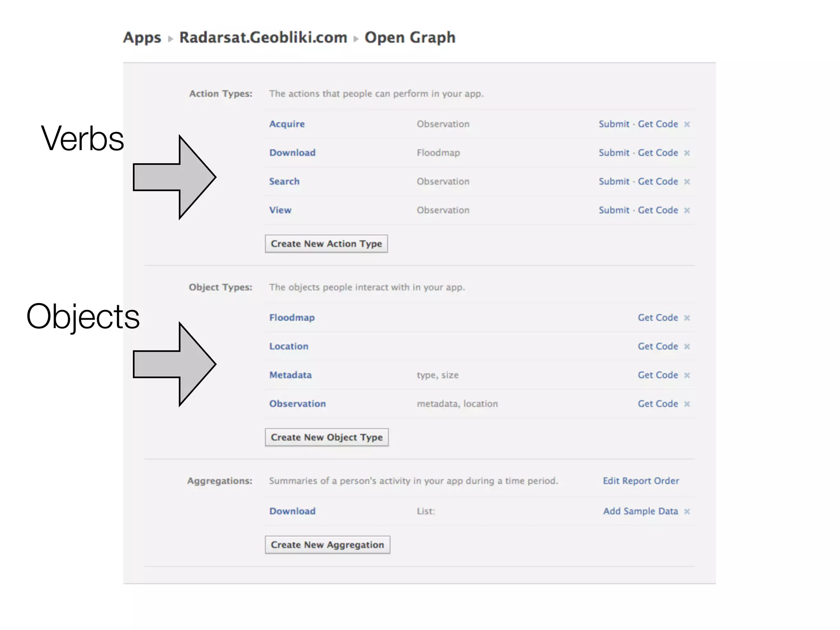Delete the Download aggregation x icon
840x630 pixels.
click(x=687, y=511)
